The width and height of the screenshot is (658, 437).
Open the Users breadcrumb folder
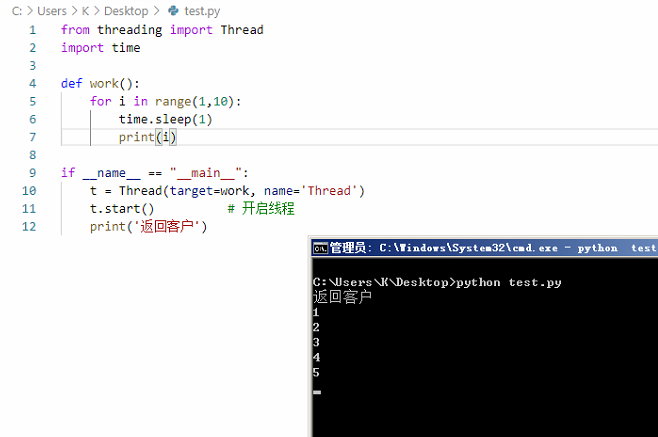pos(51,11)
